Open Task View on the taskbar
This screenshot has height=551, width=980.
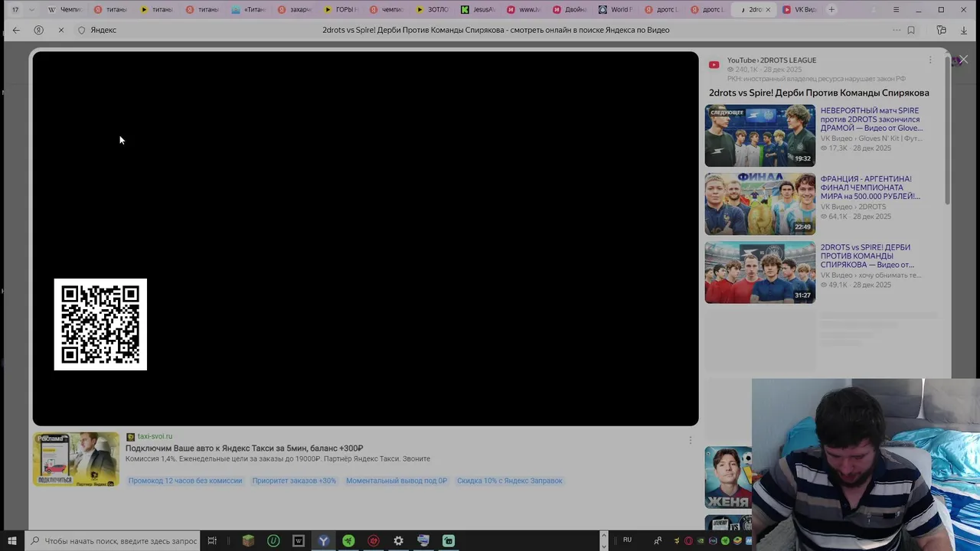tap(212, 541)
